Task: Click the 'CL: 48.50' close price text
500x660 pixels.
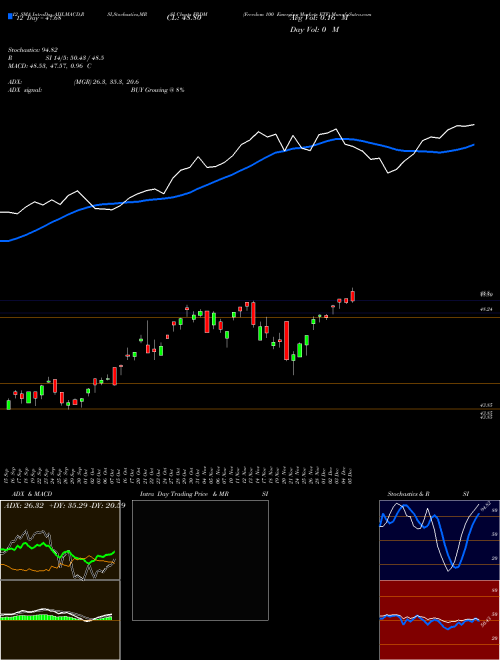Action: 184,19
